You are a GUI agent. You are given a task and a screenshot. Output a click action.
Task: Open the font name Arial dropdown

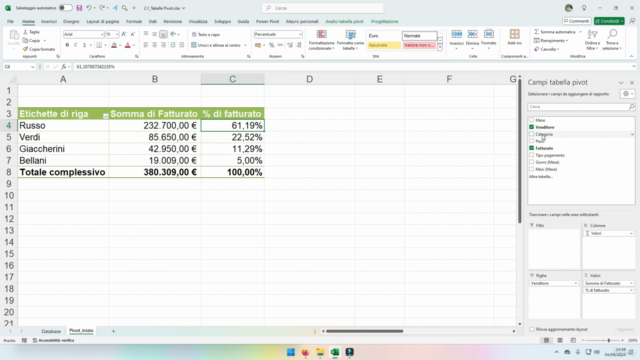pos(102,34)
